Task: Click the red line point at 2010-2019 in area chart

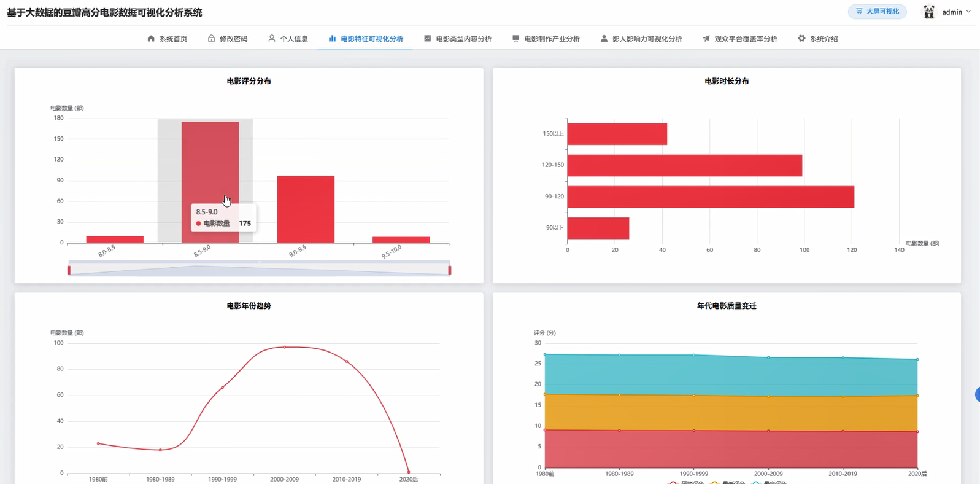Action: tap(843, 431)
